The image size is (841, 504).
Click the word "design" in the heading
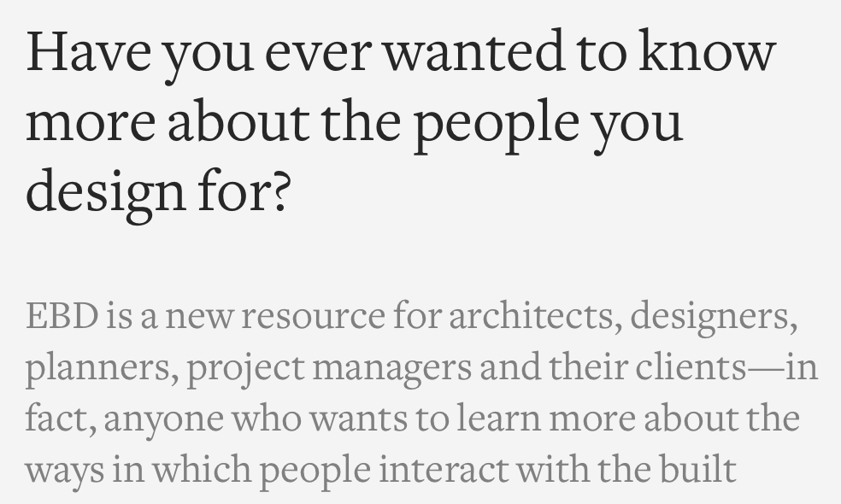(106, 191)
